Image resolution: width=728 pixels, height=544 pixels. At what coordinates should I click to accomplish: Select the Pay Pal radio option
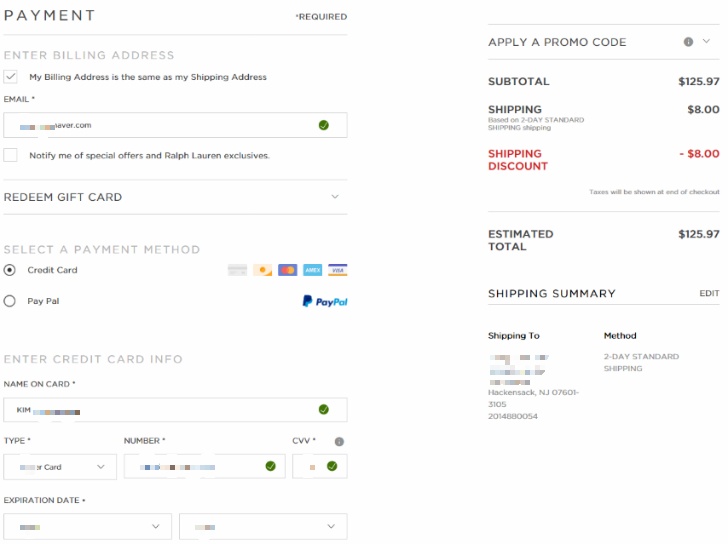point(9,301)
